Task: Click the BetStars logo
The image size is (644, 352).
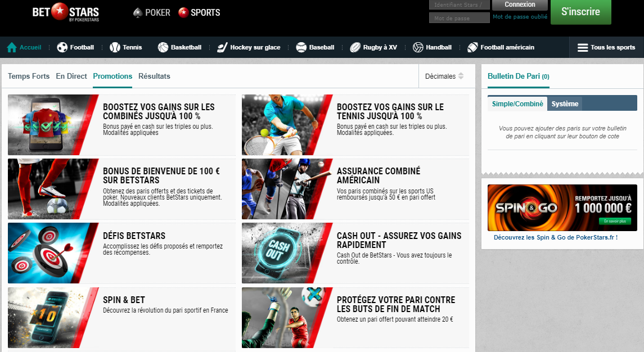Action: (x=66, y=12)
